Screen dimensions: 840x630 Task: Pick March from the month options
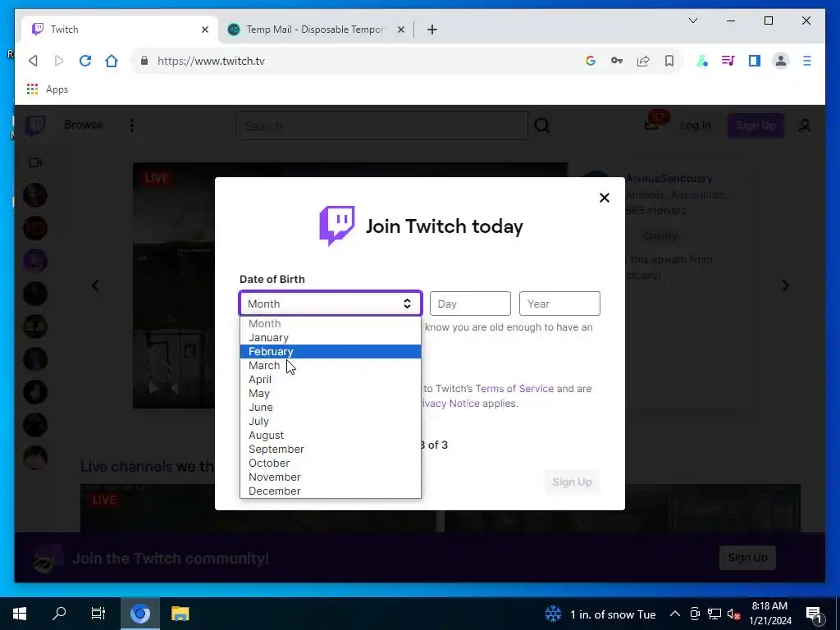[330, 365]
